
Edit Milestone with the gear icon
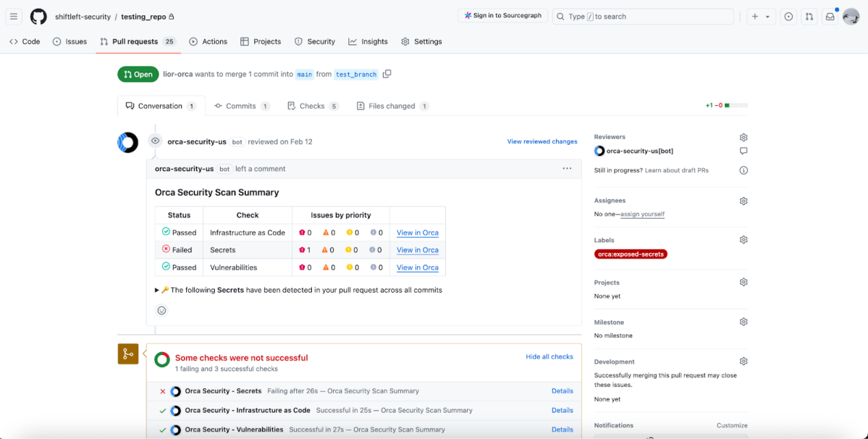tap(743, 322)
